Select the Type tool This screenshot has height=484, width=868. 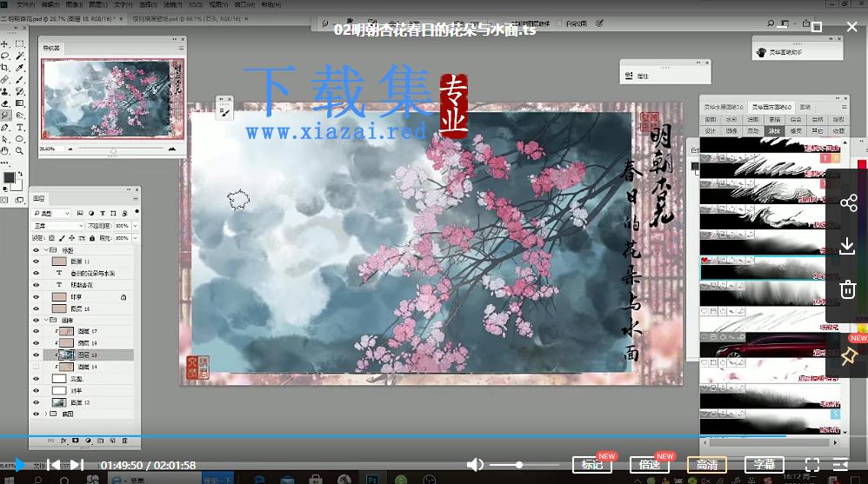(20, 127)
